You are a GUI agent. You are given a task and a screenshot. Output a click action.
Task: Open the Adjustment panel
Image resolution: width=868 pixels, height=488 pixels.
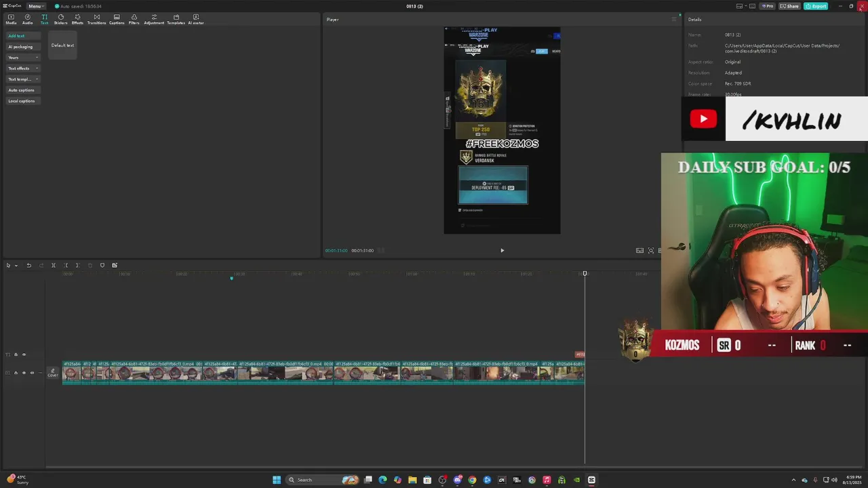[154, 19]
